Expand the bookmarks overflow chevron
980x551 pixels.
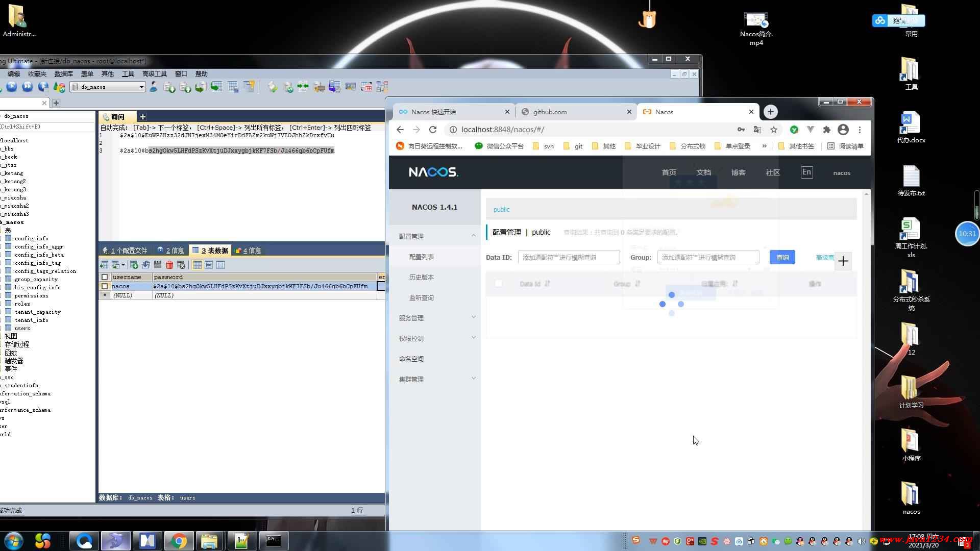coord(764,146)
